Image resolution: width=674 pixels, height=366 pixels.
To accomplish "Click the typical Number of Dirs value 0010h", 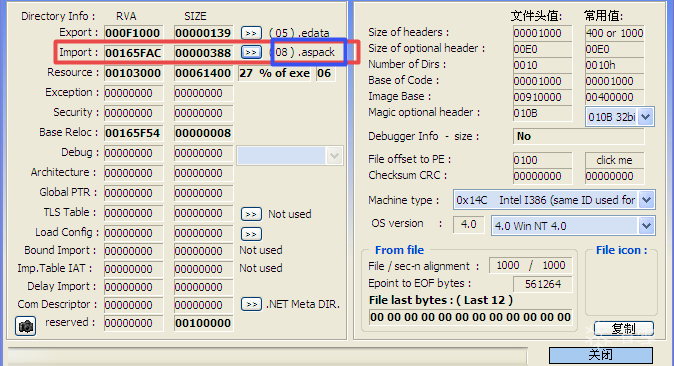I will (615, 65).
